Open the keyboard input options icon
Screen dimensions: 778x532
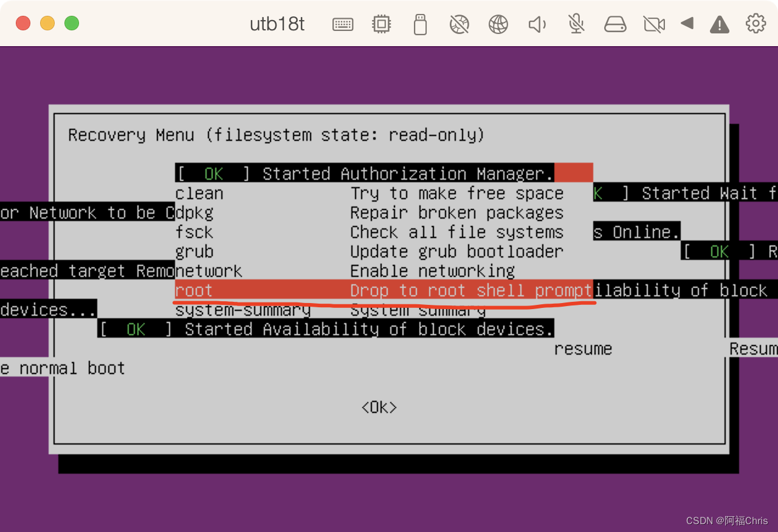(343, 24)
